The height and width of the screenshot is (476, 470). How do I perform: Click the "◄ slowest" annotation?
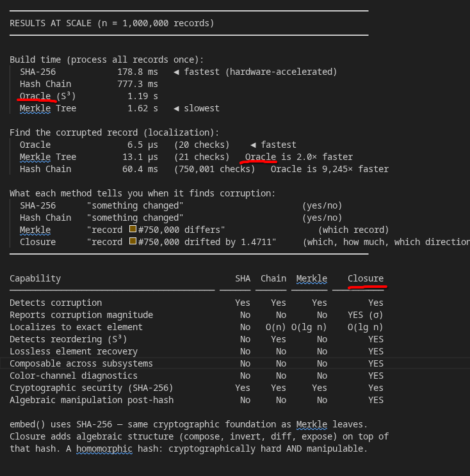pyautogui.click(x=197, y=108)
